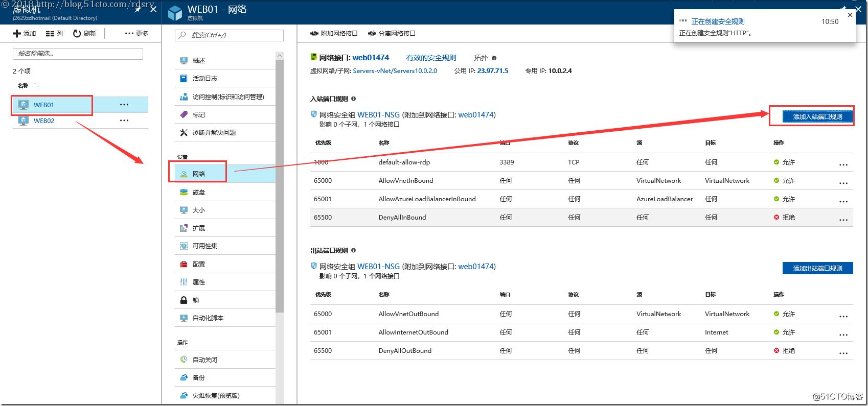
Task: Click the WEB02 virtual machine icon in list
Action: (x=23, y=121)
